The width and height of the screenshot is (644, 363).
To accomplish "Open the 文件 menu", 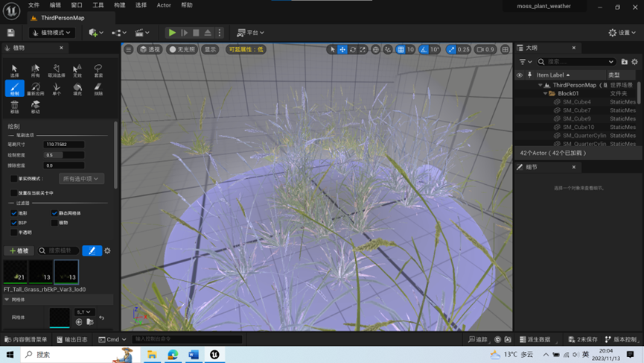I will 34,5.
